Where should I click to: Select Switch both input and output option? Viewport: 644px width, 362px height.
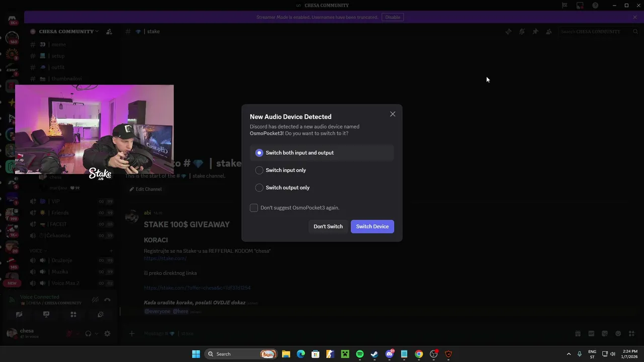pyautogui.click(x=321, y=153)
